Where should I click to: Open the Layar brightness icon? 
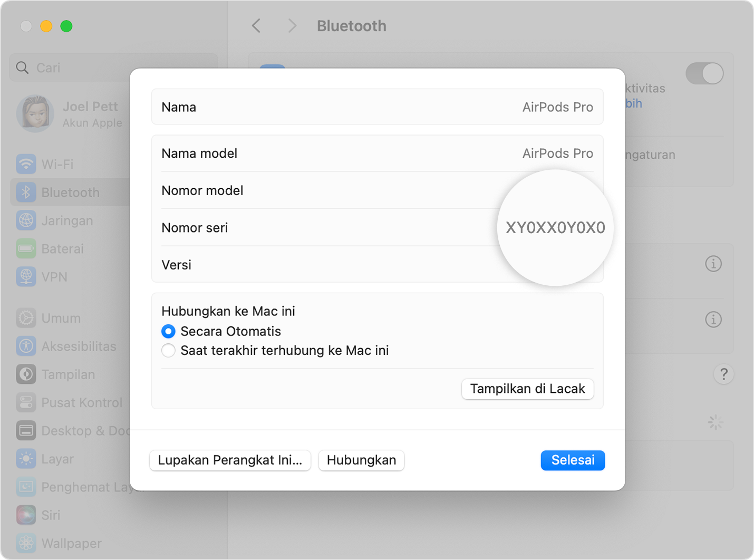[26, 459]
